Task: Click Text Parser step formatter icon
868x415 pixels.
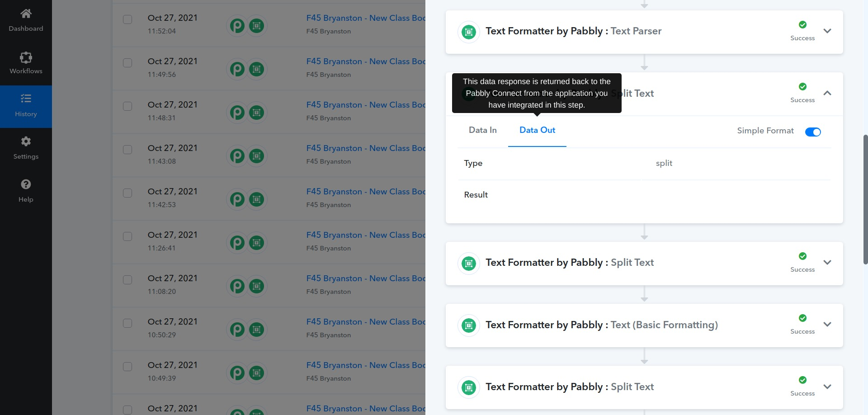Action: (x=469, y=32)
